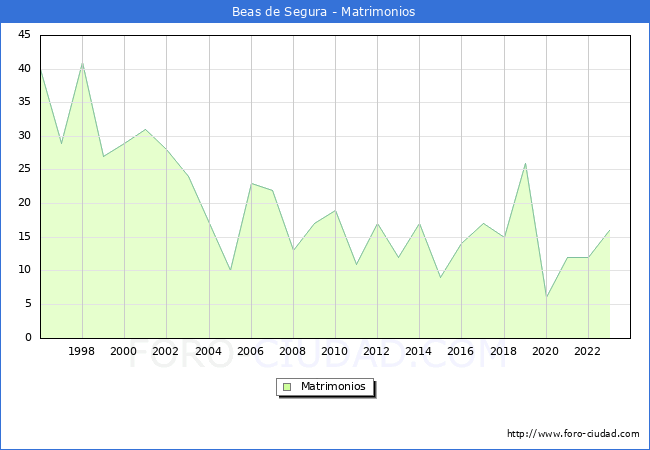Viewport: 650px width, 450px height.
Task: Click the 2004 x-axis label
Action: [x=208, y=351]
